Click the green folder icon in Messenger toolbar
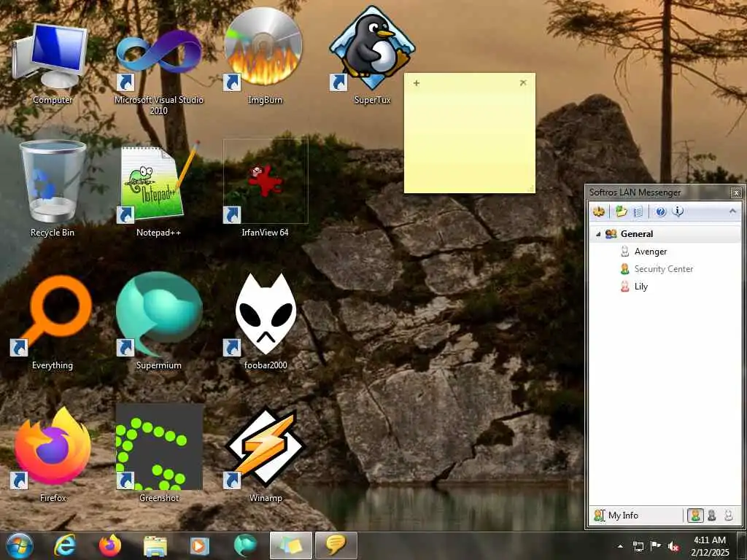The image size is (747, 560). (622, 211)
